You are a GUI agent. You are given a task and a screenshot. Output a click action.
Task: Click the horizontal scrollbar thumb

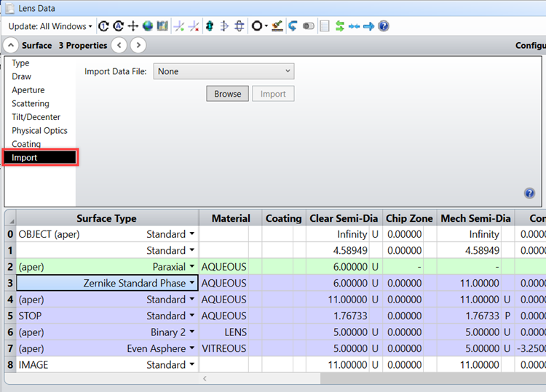(x=433, y=378)
